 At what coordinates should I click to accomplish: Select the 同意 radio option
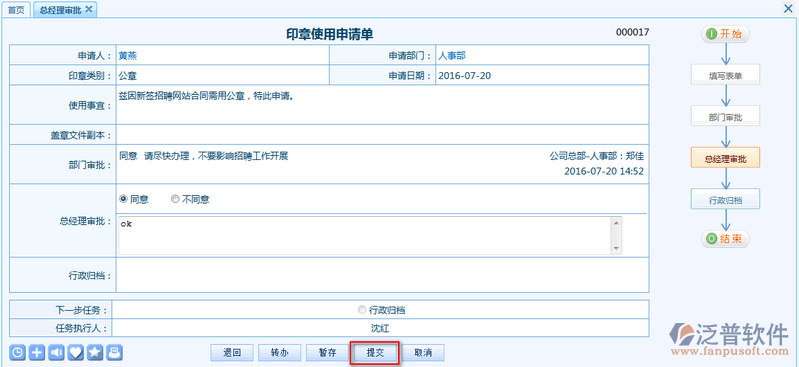click(x=123, y=199)
